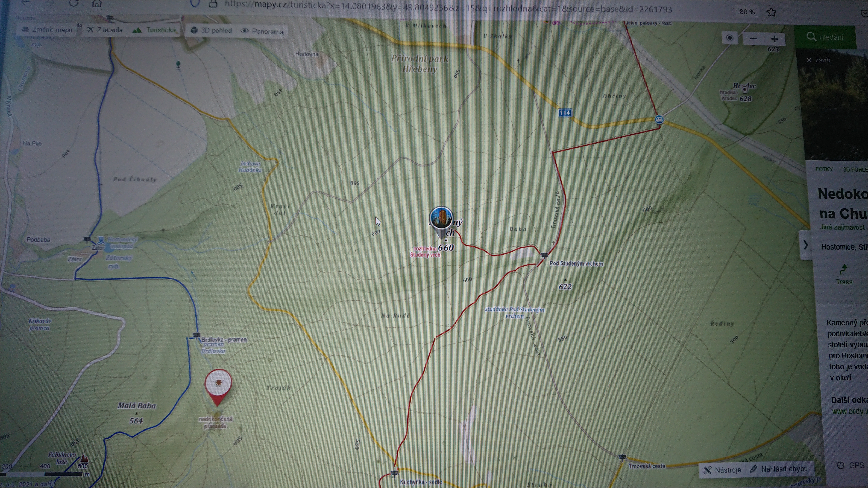This screenshot has width=868, height=488.
Task: Click the Změnit mapu button
Action: point(47,30)
